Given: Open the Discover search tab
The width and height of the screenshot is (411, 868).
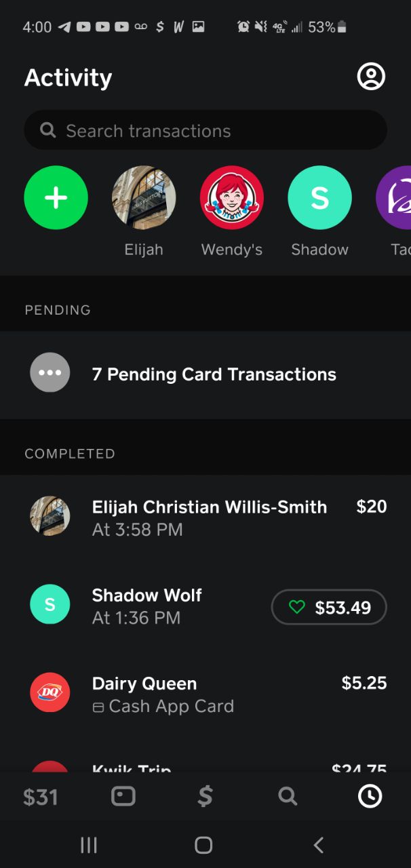Looking at the screenshot, I should coord(288,797).
